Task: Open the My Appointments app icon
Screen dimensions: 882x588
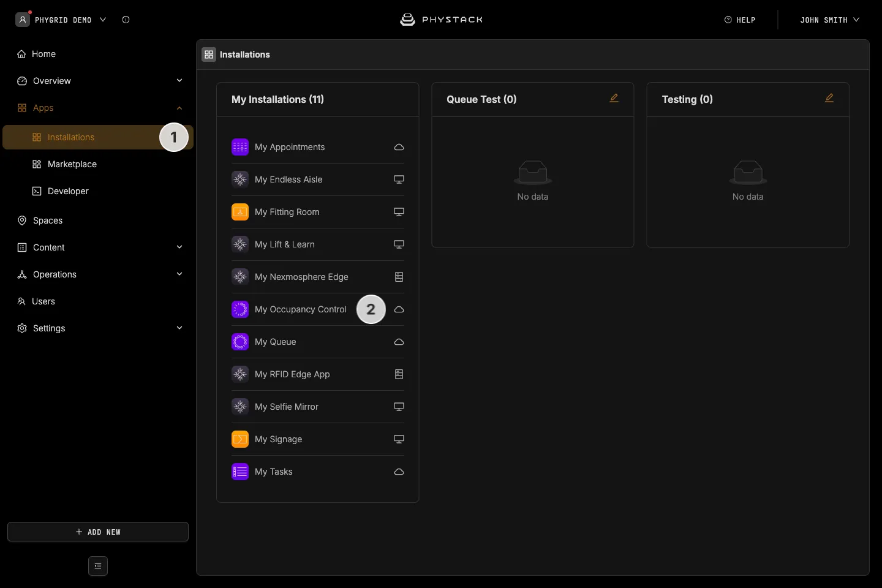Action: click(x=240, y=147)
